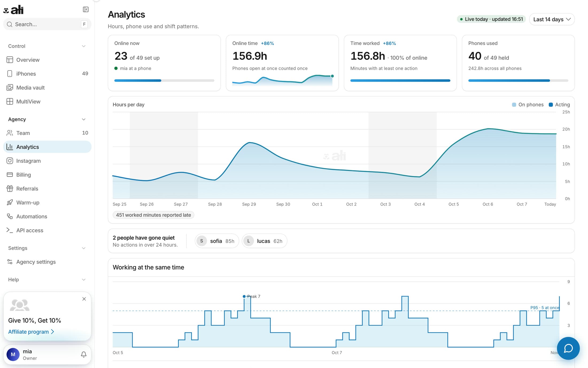The image size is (588, 368).
Task: Click the Online now progress bar
Action: 164,81
